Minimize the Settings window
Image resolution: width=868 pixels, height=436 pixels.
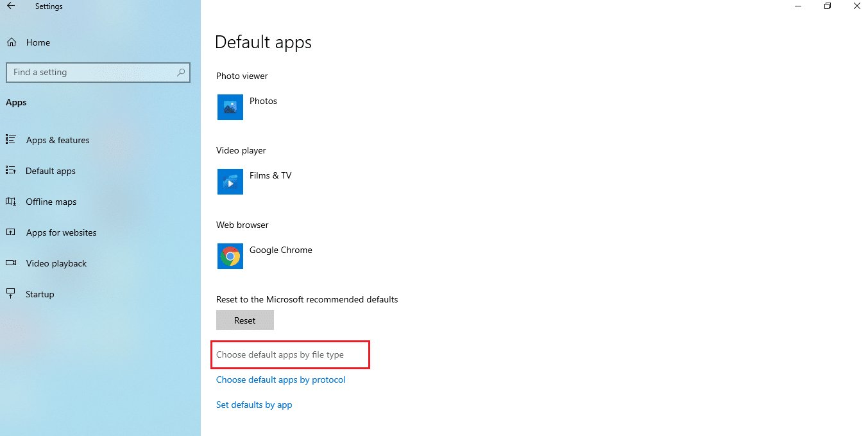click(797, 6)
